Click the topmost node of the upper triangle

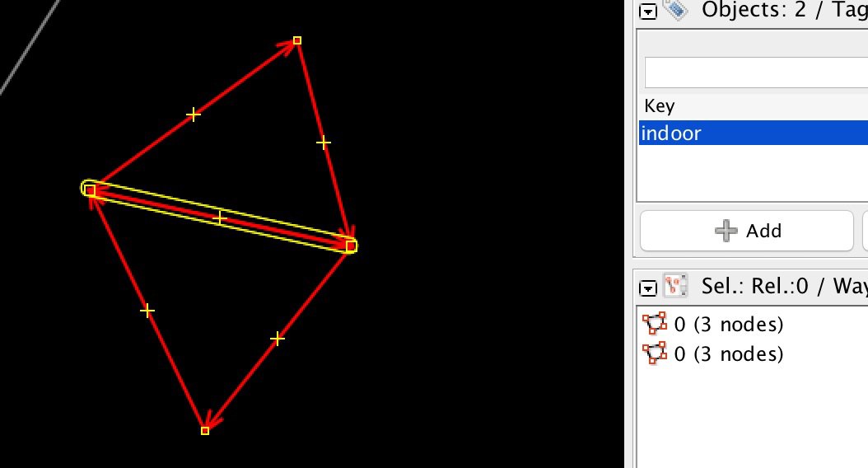[297, 40]
